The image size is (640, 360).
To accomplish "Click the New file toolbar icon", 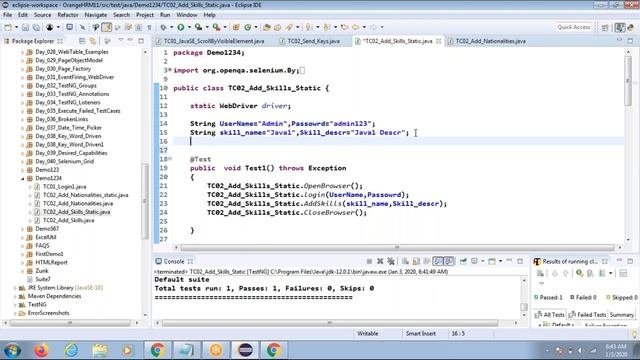I will [8, 27].
